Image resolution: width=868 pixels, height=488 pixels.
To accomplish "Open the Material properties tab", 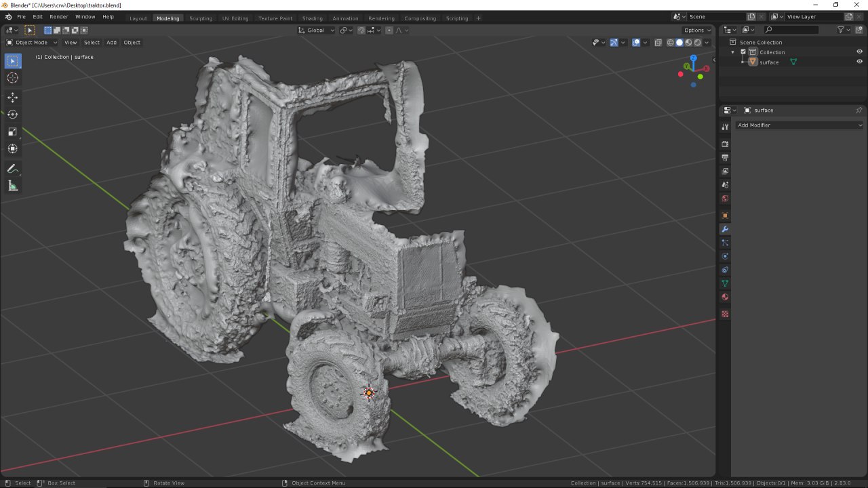I will pyautogui.click(x=725, y=297).
